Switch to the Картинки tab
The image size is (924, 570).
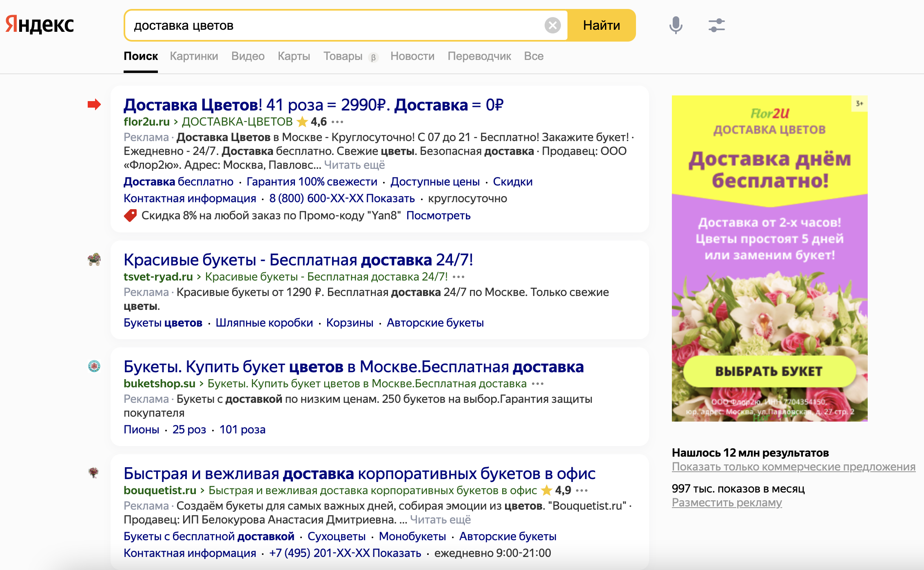tap(194, 56)
